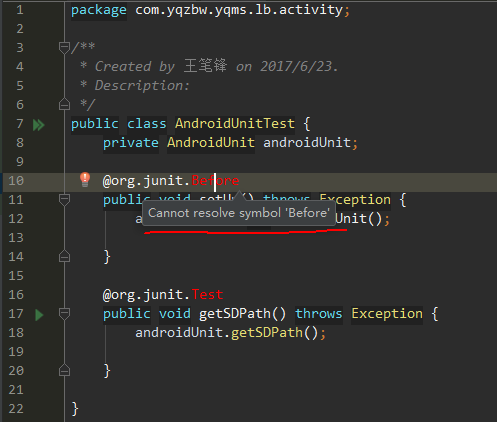Click the unresolved 'Before' annotation symbol

coord(215,181)
